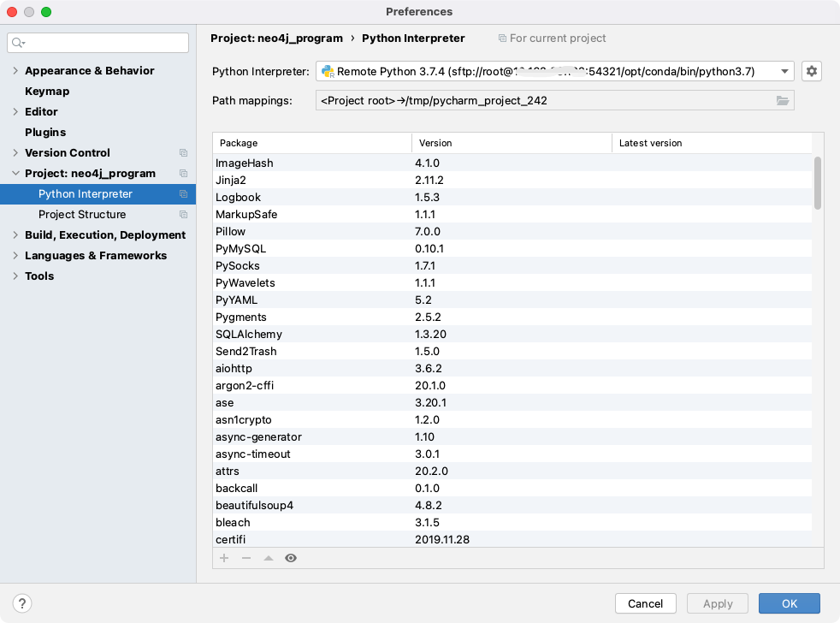Select Appearance & Behavior settings label
840x623 pixels.
(90, 71)
